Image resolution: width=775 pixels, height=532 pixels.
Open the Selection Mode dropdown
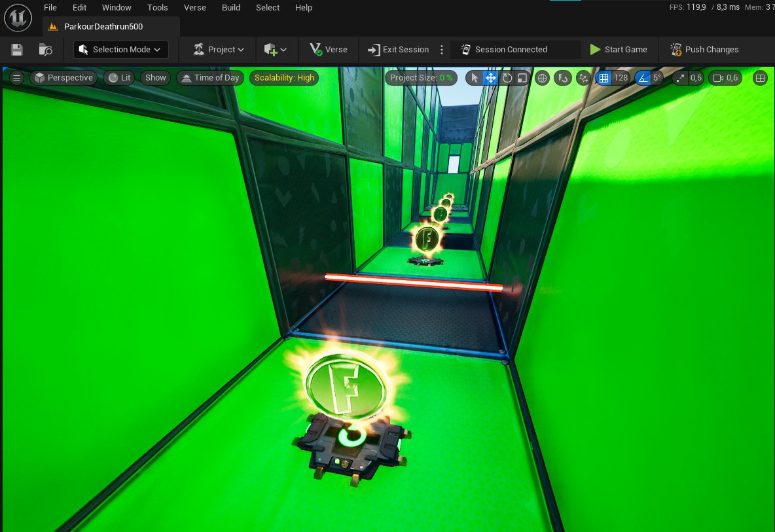(x=120, y=49)
